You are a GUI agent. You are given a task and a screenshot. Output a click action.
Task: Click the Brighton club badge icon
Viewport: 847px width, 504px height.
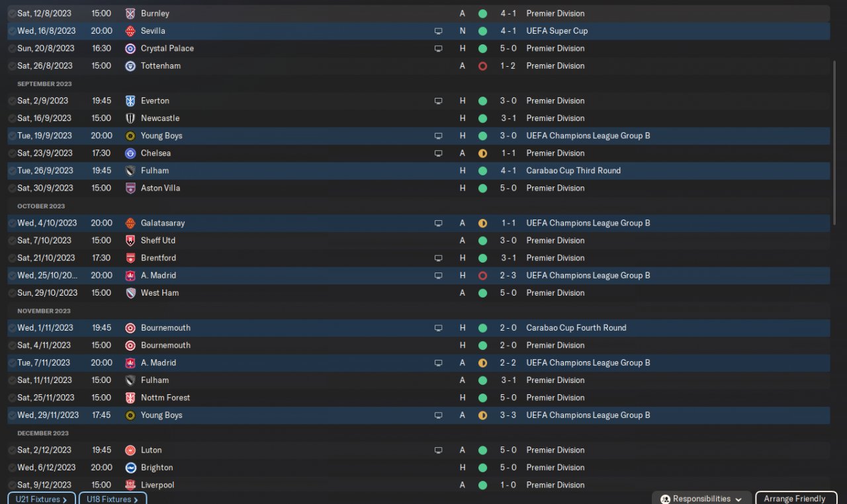click(130, 468)
